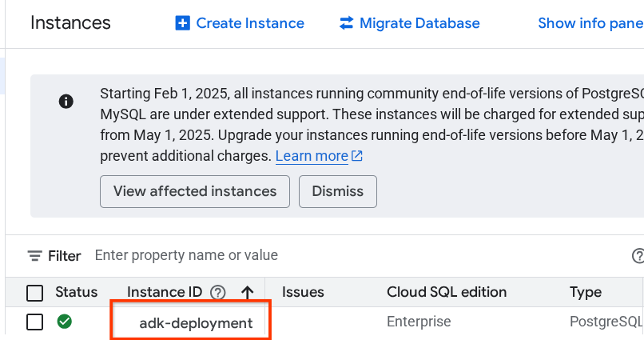Check the adk-deployment row checkbox

pyautogui.click(x=34, y=322)
